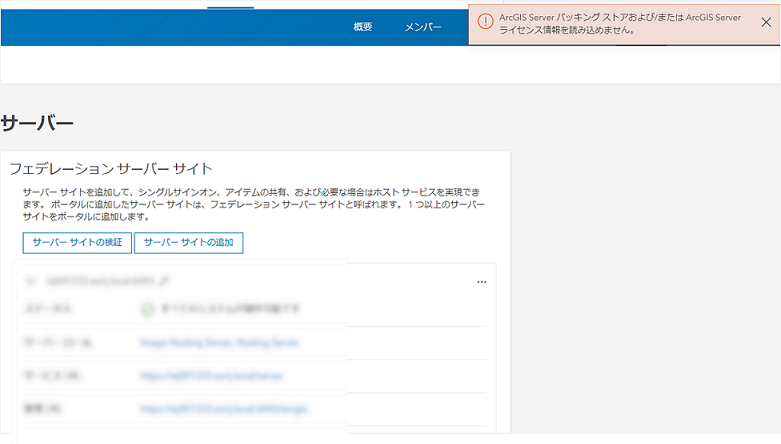781x444 pixels.
Task: Click the red error alert icon
Action: click(x=485, y=21)
